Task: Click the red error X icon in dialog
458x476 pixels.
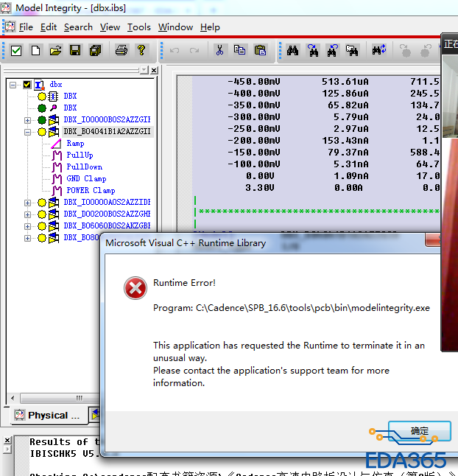Action: [135, 288]
